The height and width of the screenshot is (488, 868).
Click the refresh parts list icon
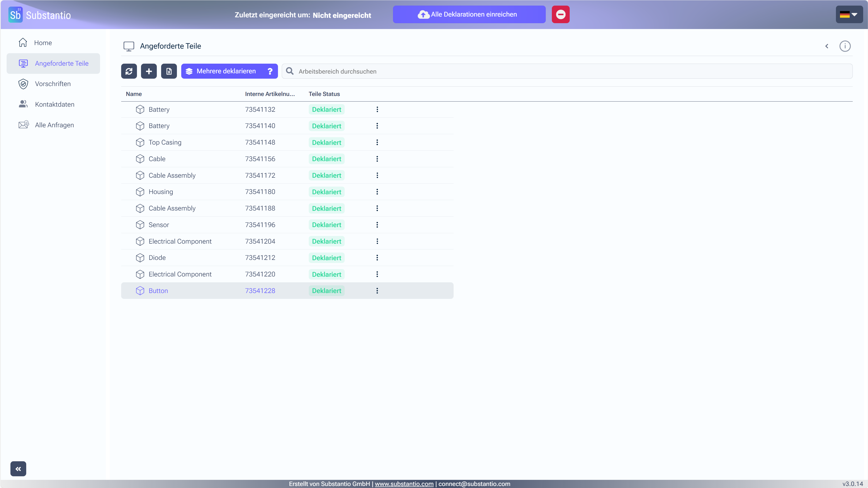point(129,71)
